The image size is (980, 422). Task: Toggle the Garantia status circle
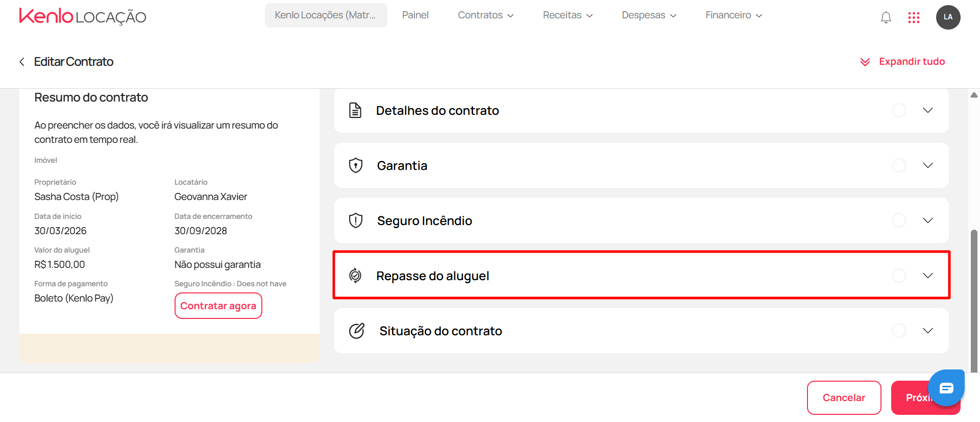(x=899, y=165)
